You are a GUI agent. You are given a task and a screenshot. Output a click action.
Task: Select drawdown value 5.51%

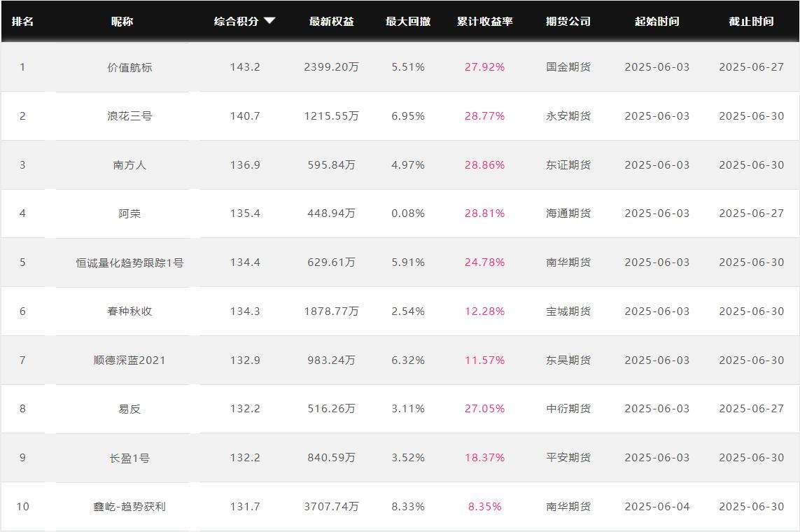pos(408,67)
